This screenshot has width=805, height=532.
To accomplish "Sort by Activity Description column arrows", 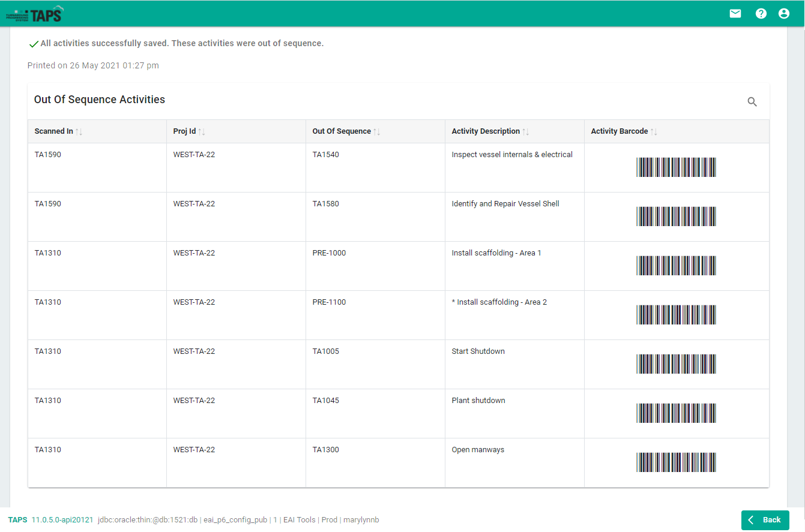I will click(526, 132).
